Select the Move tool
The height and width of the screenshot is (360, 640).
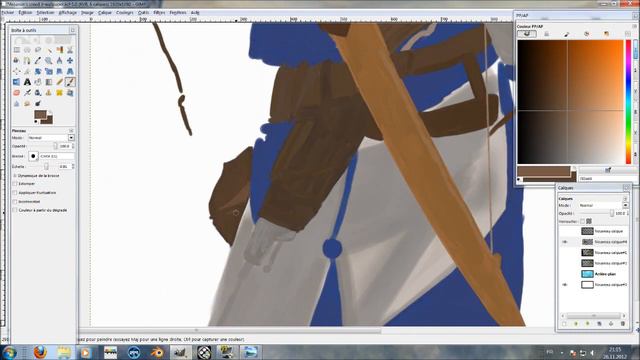[x=70, y=60]
